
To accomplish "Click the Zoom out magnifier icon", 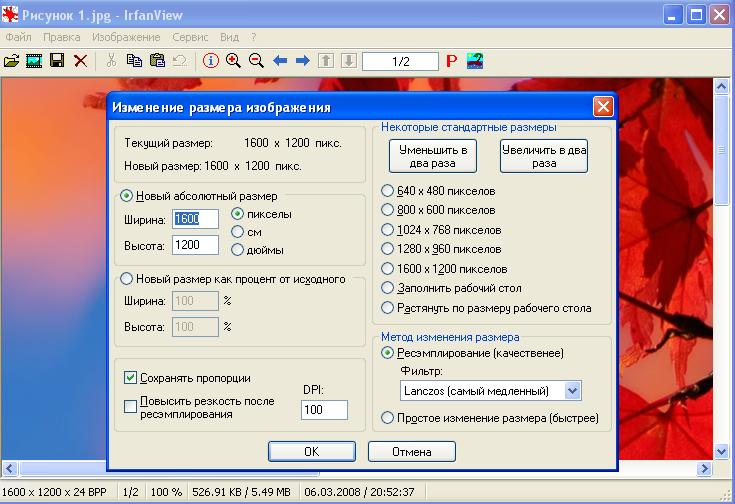I will (x=256, y=61).
